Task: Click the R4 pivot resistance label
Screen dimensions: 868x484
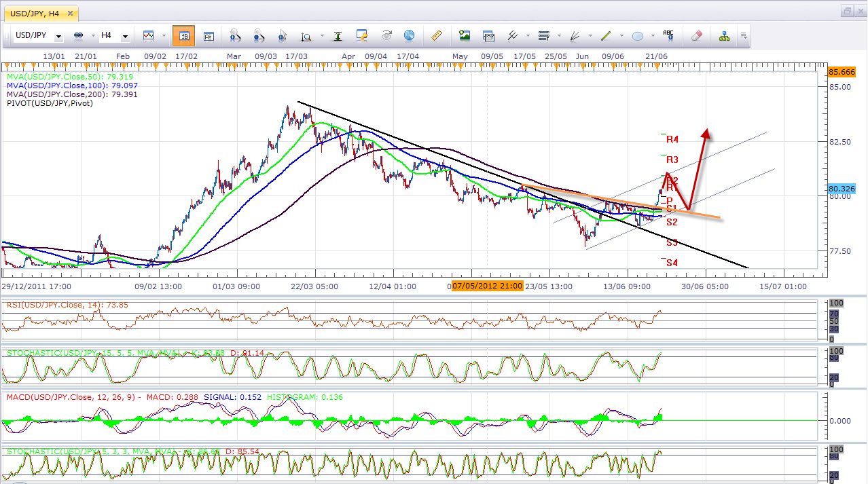Action: click(x=672, y=140)
